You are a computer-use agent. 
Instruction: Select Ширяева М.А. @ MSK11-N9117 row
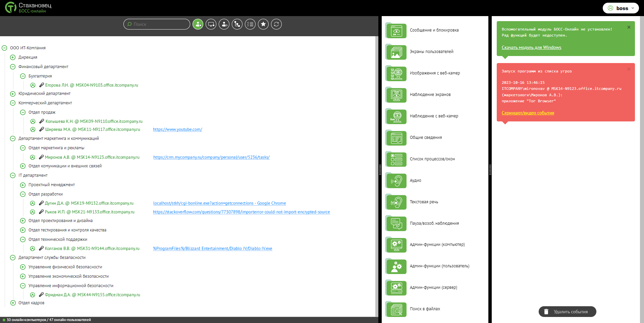93,129
